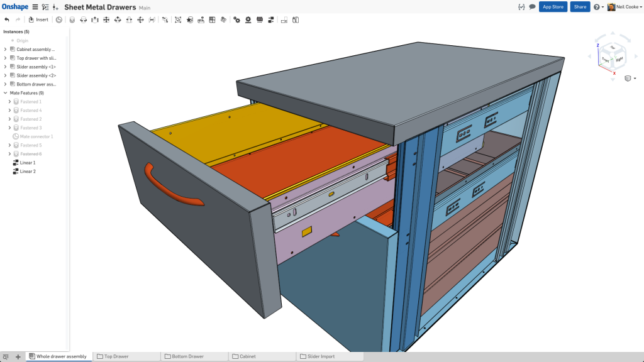
Task: Select the Fastened mate tool
Action: click(x=72, y=19)
